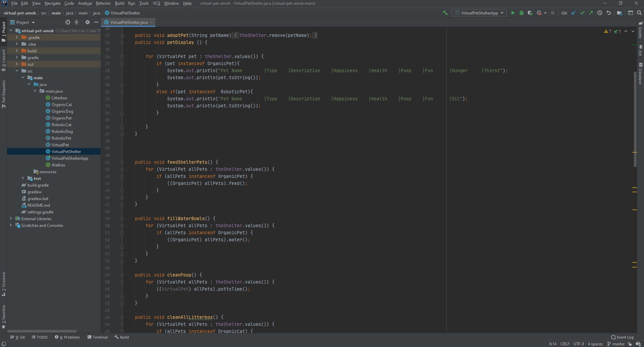Click the Build Project hammer icon

[445, 13]
